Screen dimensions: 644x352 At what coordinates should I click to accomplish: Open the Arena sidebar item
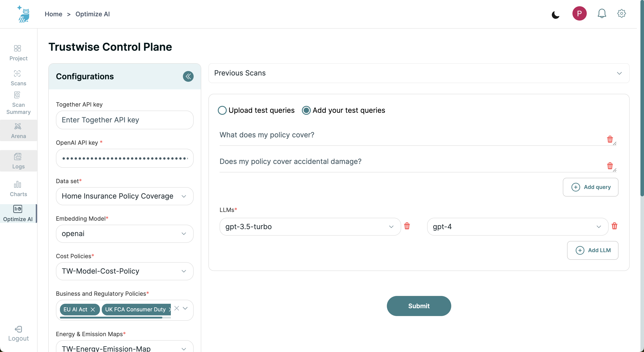pyautogui.click(x=18, y=131)
